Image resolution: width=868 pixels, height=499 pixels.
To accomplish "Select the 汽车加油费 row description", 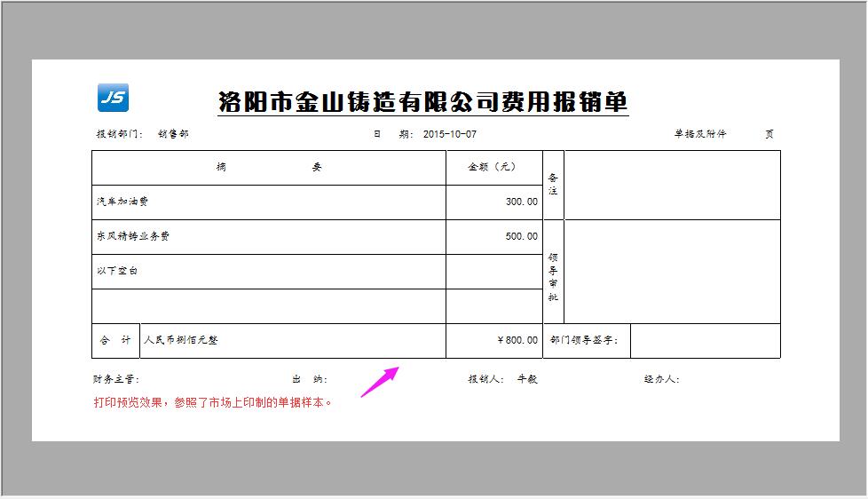I will (122, 202).
